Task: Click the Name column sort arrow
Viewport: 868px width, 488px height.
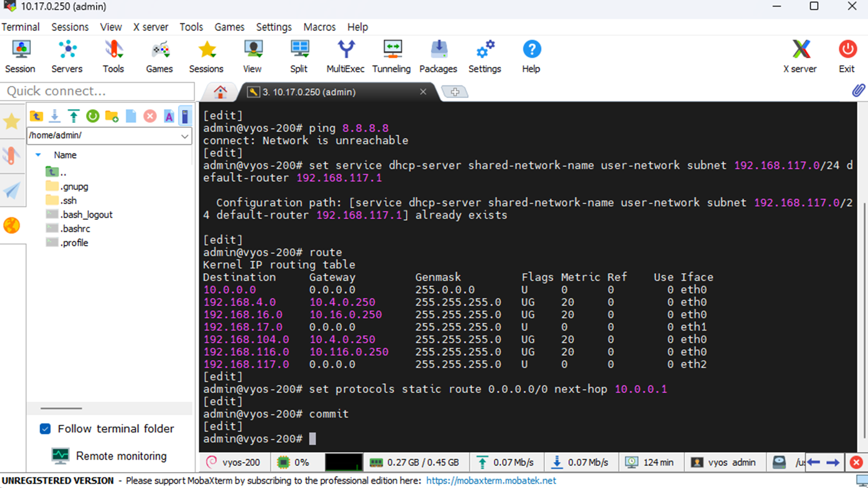Action: pyautogui.click(x=38, y=155)
